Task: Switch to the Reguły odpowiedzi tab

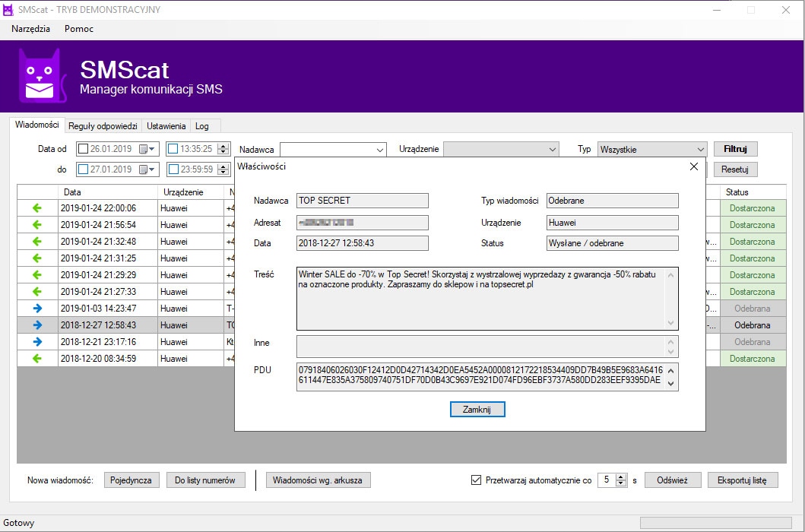Action: [x=102, y=126]
